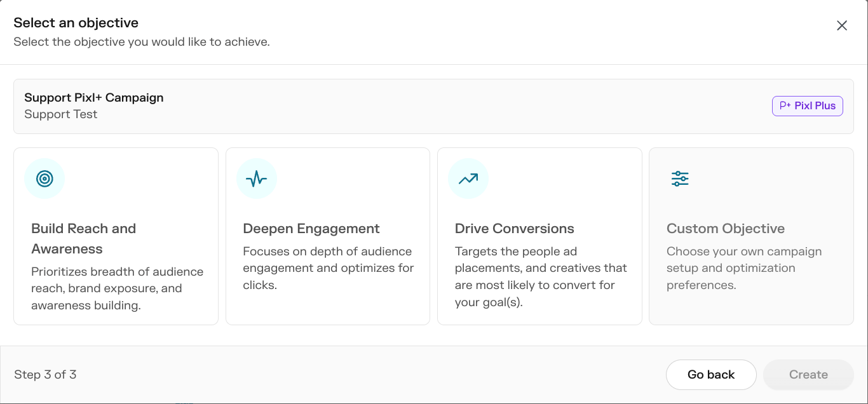868x404 pixels.
Task: Click the Go back button
Action: point(711,375)
